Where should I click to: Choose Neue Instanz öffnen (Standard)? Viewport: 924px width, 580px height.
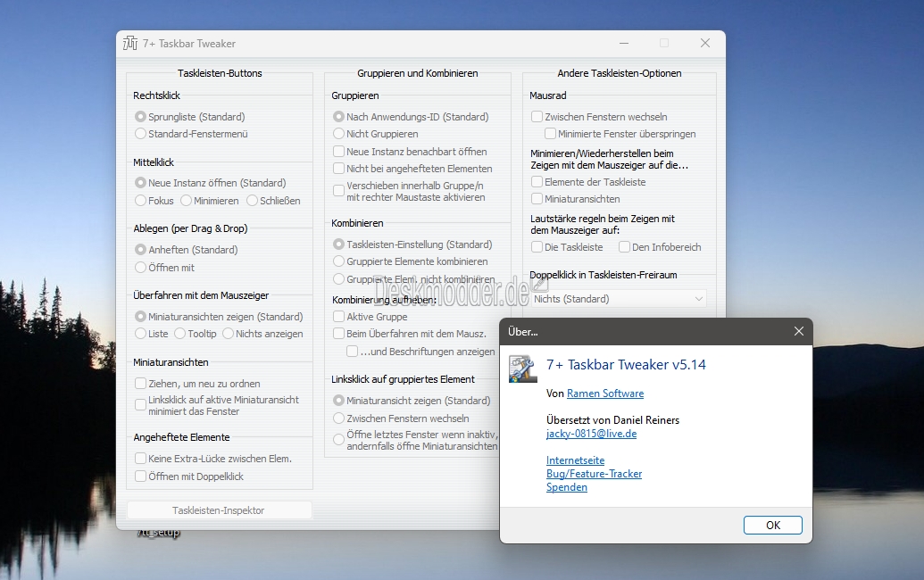tap(140, 183)
